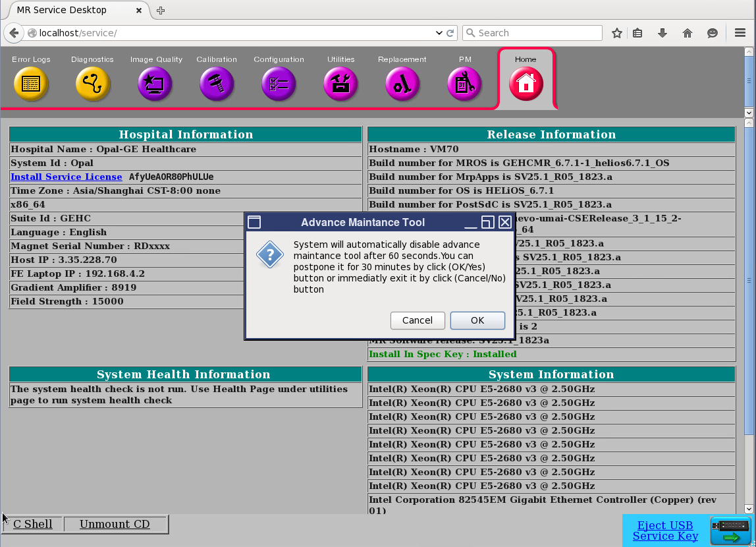Open the Install Service License link
Screen dimensions: 756x547
(67, 177)
